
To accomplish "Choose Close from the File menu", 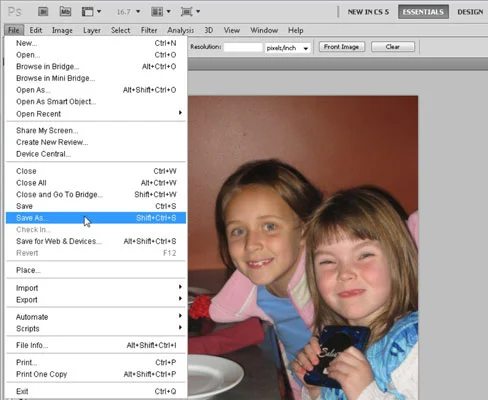I will point(96,171).
